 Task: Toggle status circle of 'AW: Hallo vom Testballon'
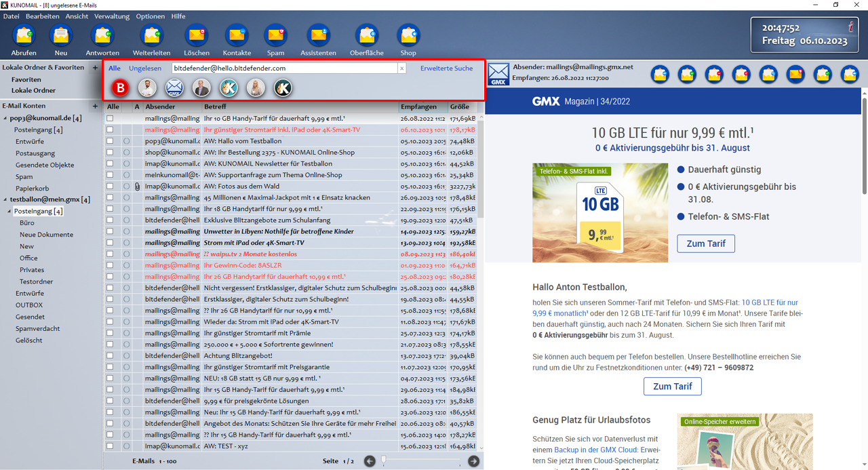126,141
